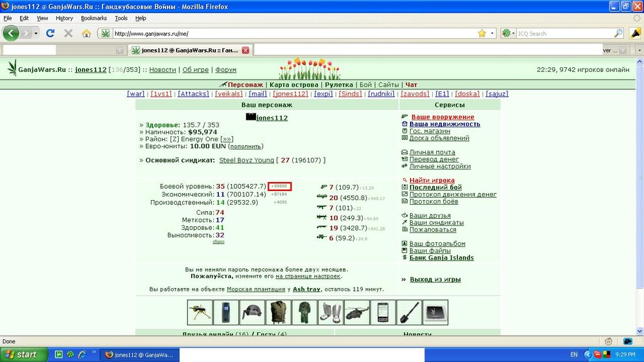Image resolution: width=644 pixels, height=362 pixels.
Task: Open the Bookmarks menu
Action: [93, 18]
